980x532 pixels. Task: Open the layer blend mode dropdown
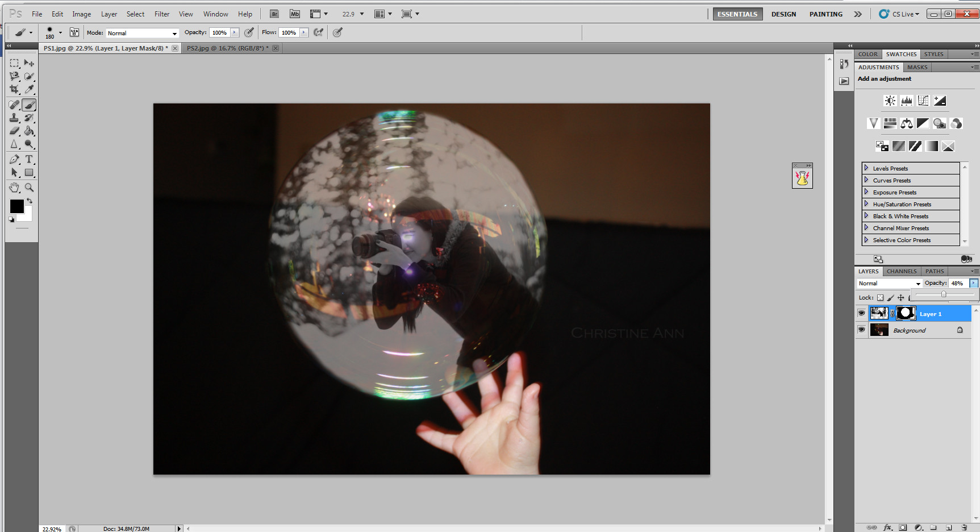tap(889, 283)
